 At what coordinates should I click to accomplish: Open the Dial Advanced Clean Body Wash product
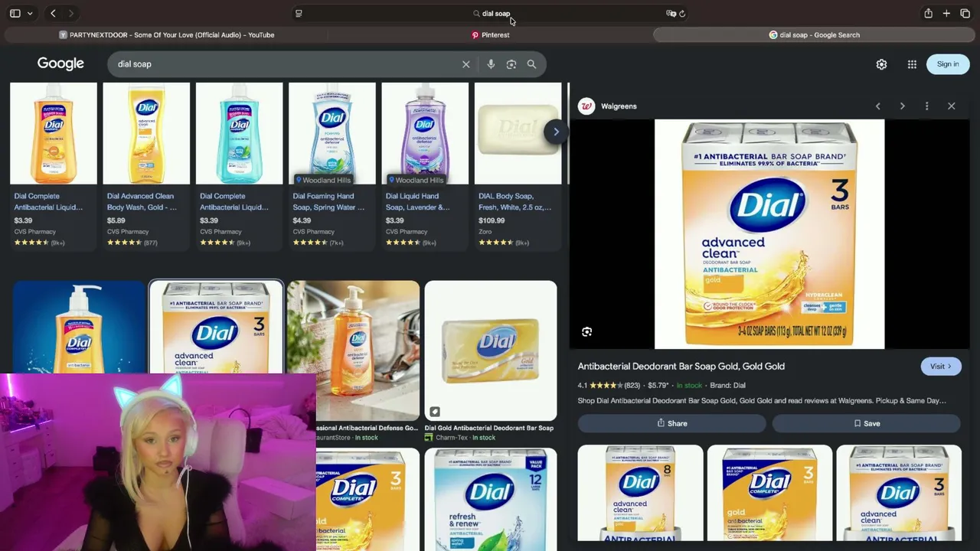pos(146,165)
